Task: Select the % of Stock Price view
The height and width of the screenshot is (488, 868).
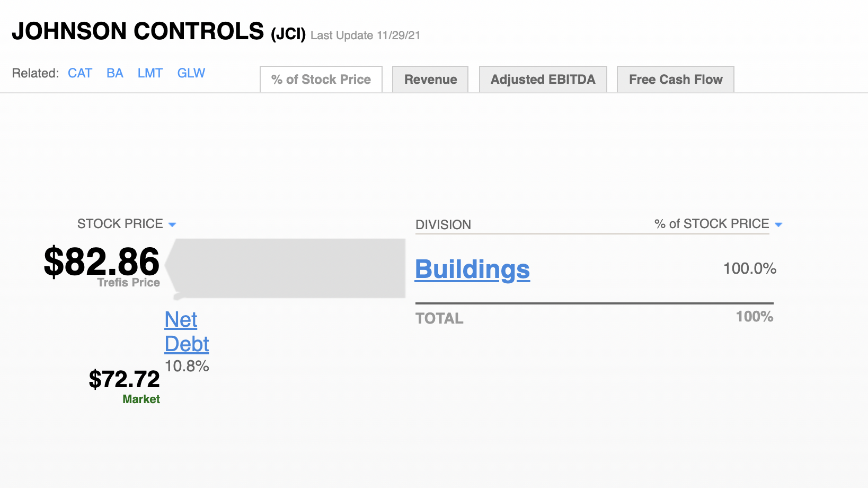Action: (x=321, y=79)
